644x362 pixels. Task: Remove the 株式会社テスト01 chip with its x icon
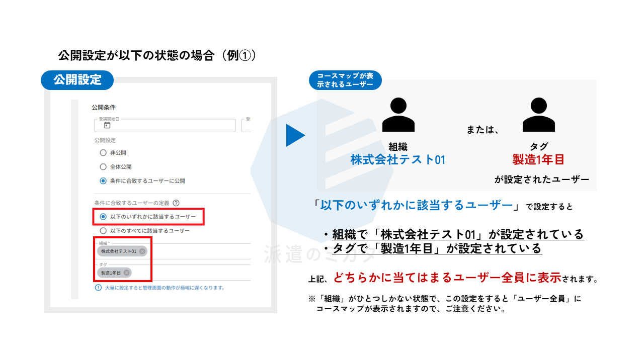(142, 251)
